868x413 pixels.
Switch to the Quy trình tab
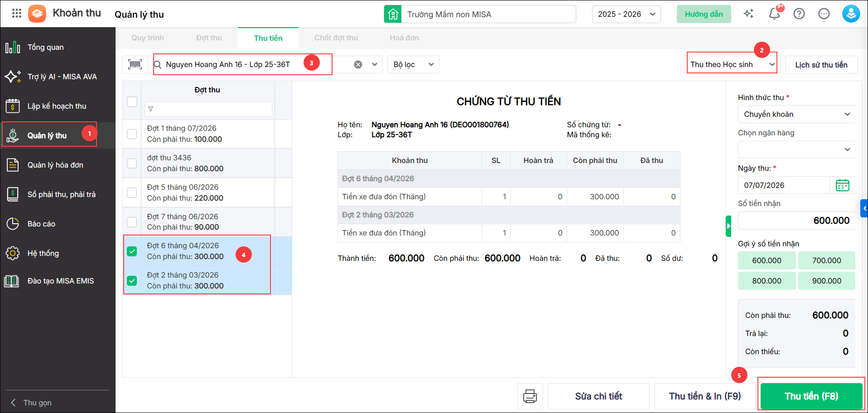pyautogui.click(x=148, y=38)
